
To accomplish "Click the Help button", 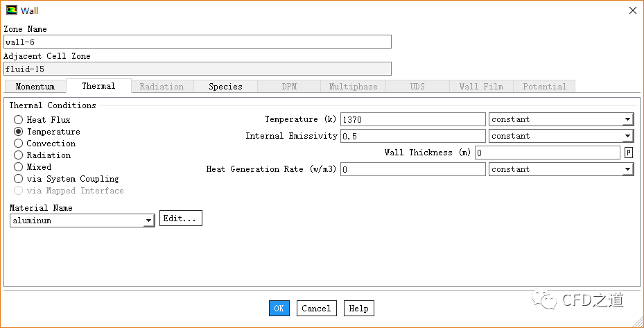I will click(x=358, y=309).
